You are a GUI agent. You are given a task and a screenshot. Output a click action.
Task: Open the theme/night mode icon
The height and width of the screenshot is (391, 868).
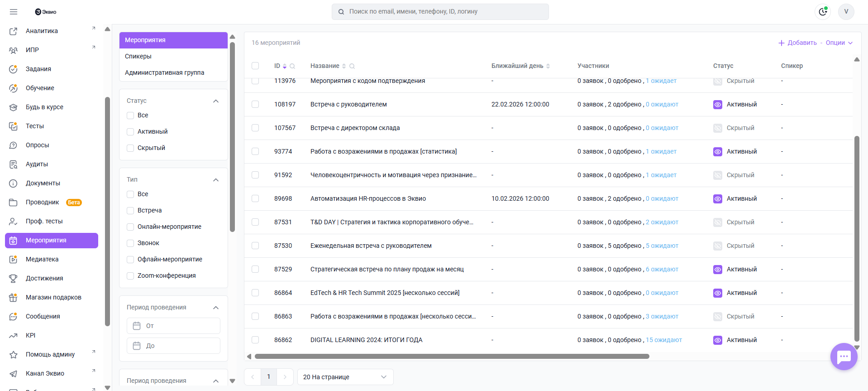[x=823, y=12]
